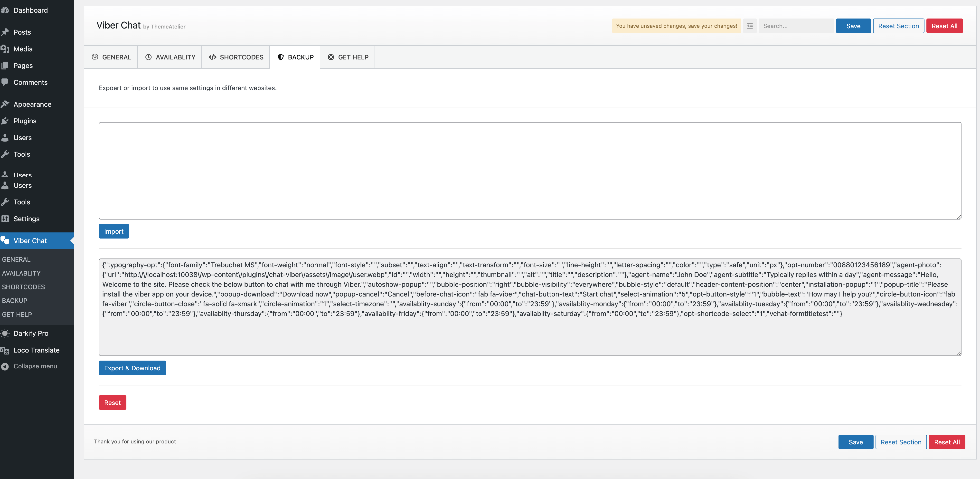
Task: Click the red Reset button
Action: (113, 402)
